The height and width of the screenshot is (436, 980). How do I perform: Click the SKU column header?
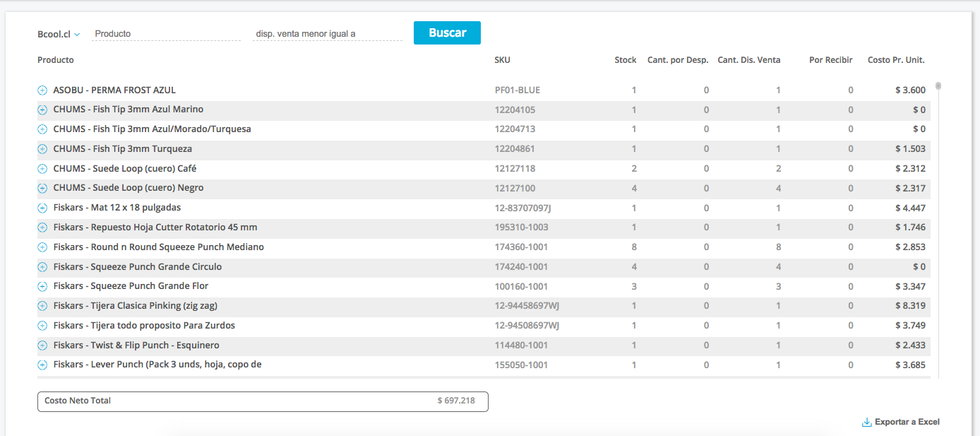502,60
